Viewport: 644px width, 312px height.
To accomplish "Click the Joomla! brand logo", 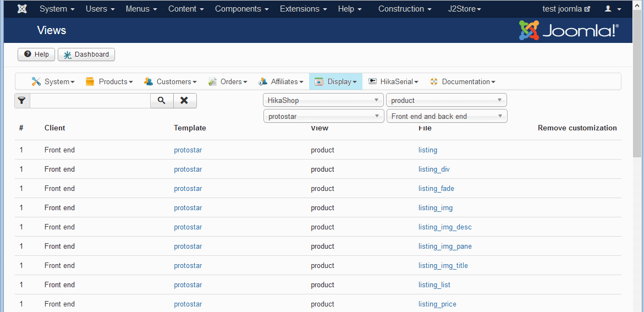I will pyautogui.click(x=569, y=30).
